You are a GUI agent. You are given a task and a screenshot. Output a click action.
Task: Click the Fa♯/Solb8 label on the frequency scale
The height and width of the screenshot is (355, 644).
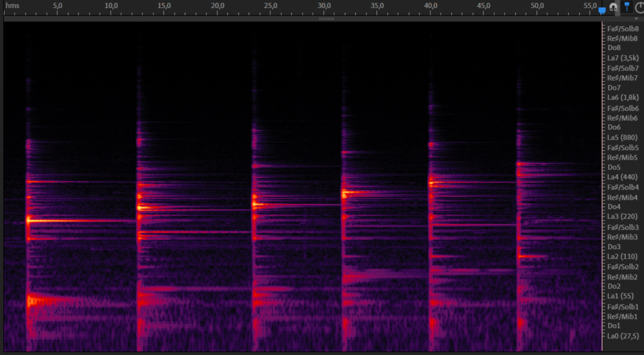point(622,29)
